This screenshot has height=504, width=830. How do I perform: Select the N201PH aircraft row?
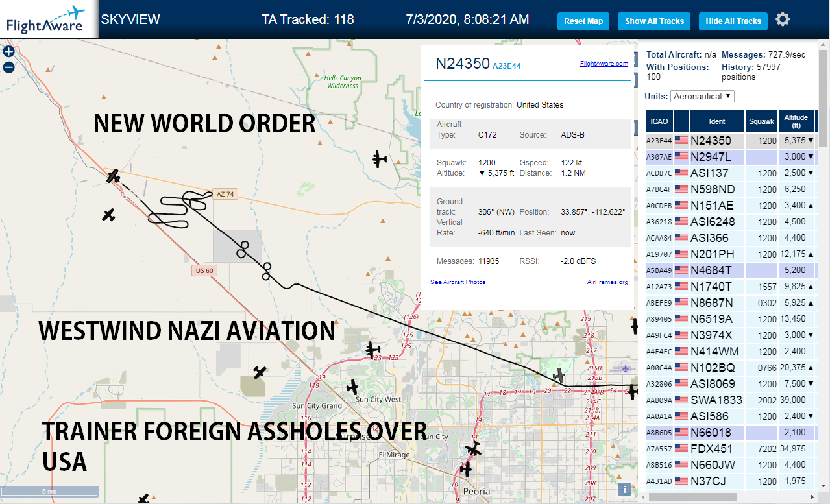click(730, 254)
